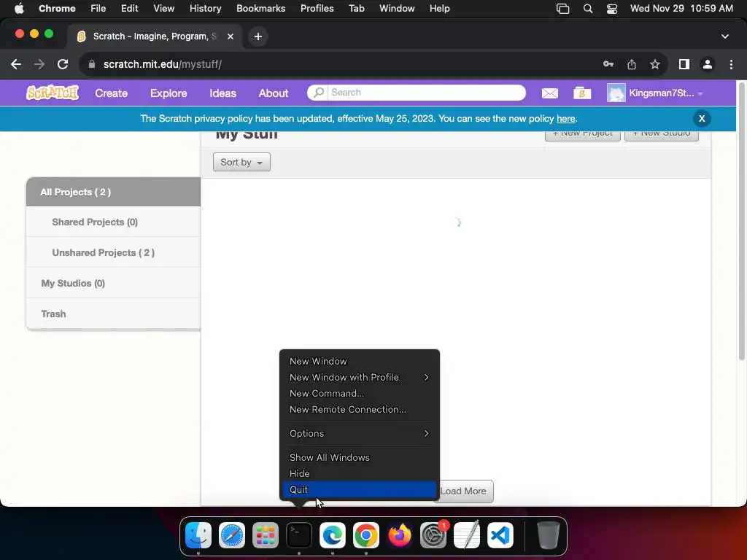Image resolution: width=747 pixels, height=560 pixels.
Task: Click the page vertical scrollbar
Action: pos(741,222)
